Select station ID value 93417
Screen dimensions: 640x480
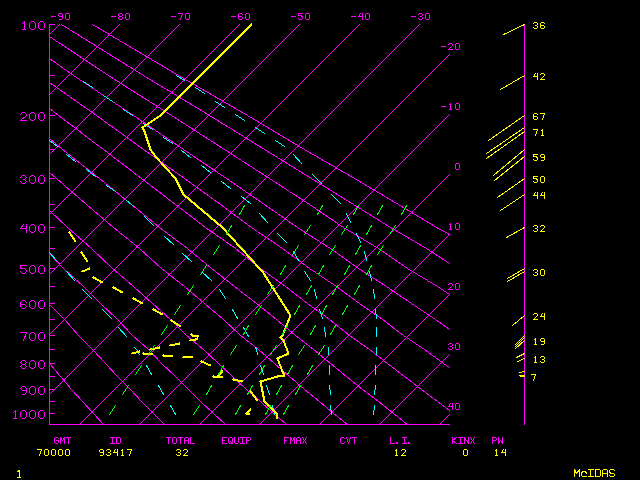116,453
